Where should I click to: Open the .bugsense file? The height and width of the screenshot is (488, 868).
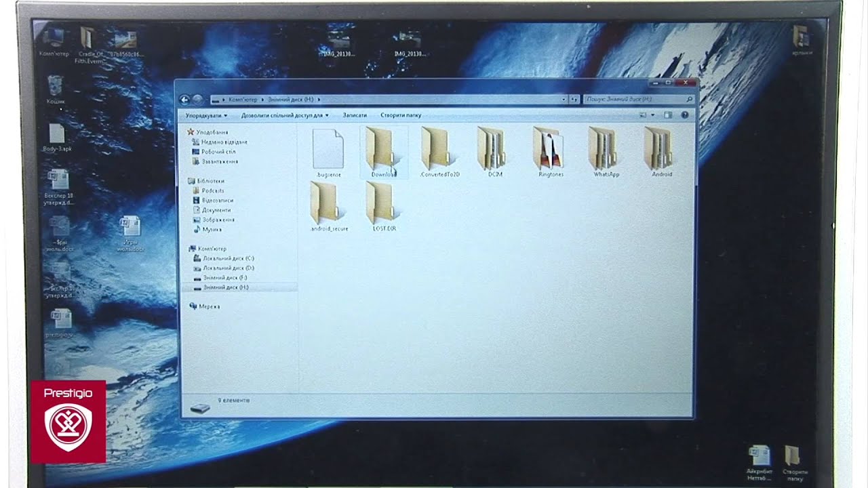329,153
